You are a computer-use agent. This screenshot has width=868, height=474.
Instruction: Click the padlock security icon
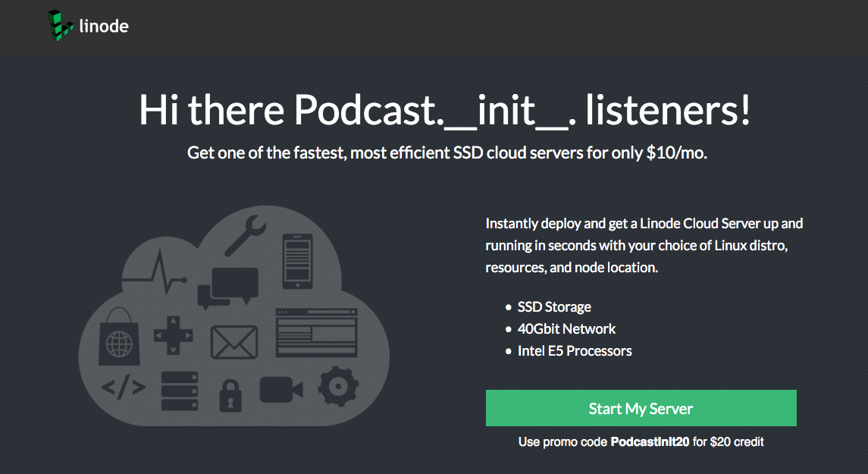pos(230,395)
